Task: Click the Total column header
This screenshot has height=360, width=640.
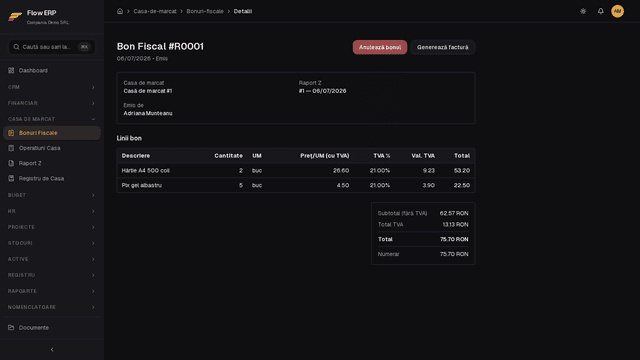Action: (x=462, y=156)
